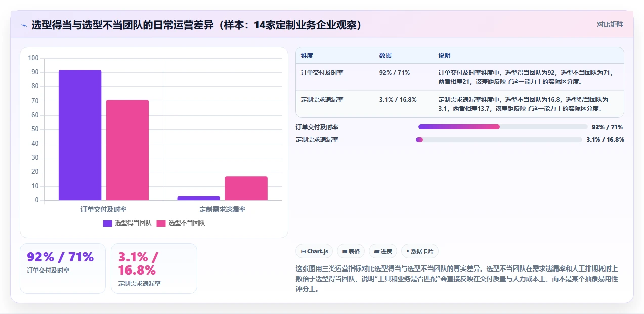Click the 92% / 71% table cell

pyautogui.click(x=394, y=73)
